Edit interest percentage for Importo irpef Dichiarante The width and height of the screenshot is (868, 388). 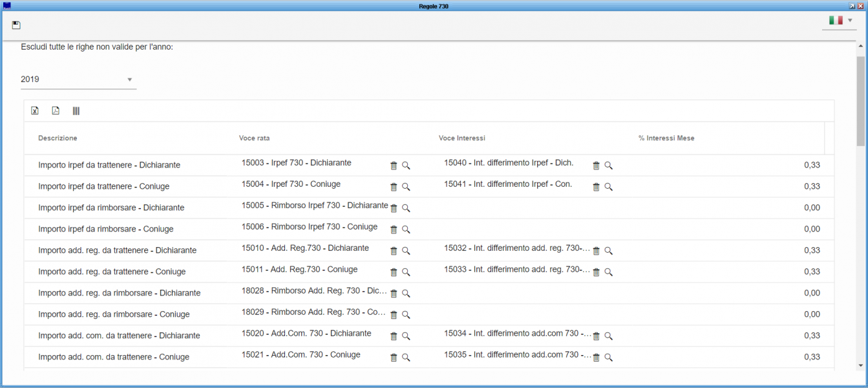(811, 166)
